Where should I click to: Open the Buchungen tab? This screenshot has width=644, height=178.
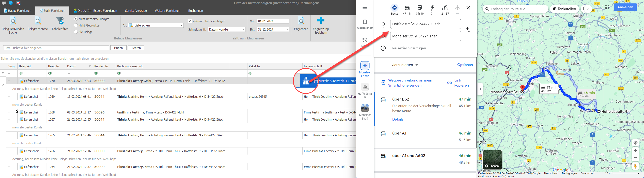(x=195, y=11)
